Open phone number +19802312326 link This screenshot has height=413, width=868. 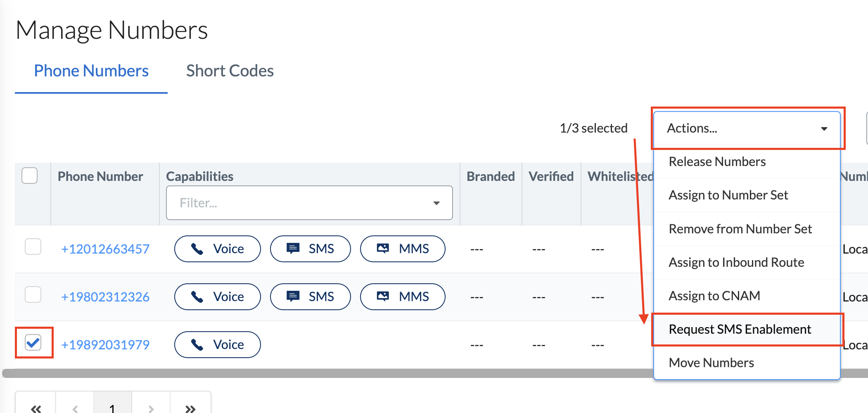pos(105,297)
